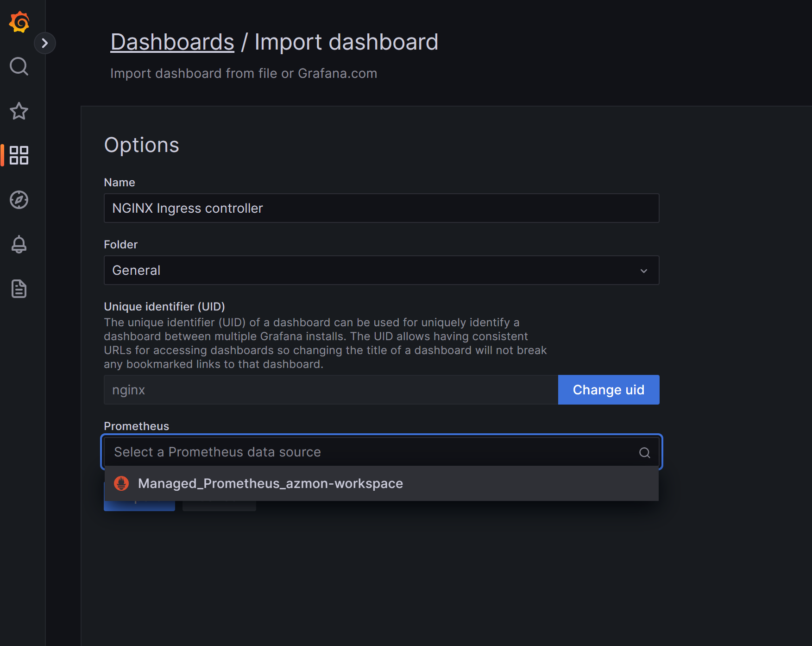Select the Dashboards grid icon
The image size is (812, 646).
pos(19,155)
